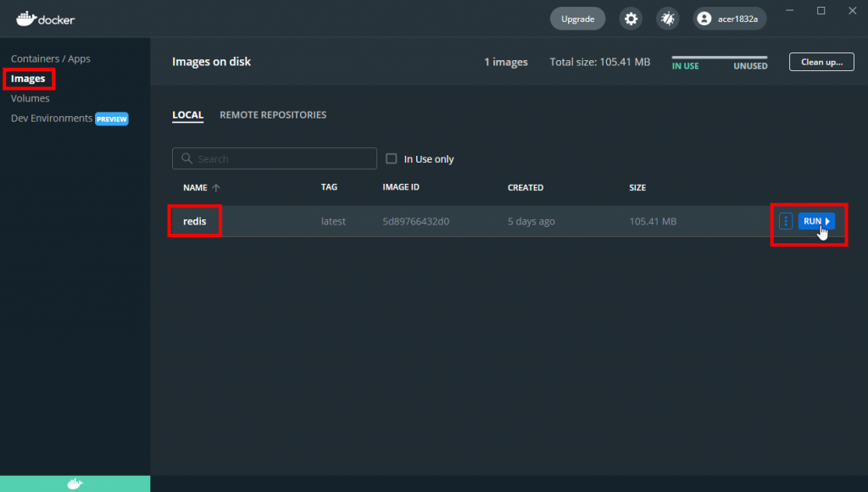Click the 1 images count
Image resolution: width=868 pixels, height=492 pixels.
point(506,62)
